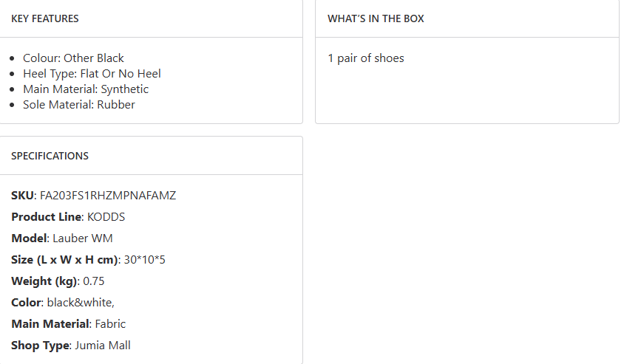The width and height of the screenshot is (624, 364).
Task: Click the KODDS product line value
Action: click(x=106, y=217)
